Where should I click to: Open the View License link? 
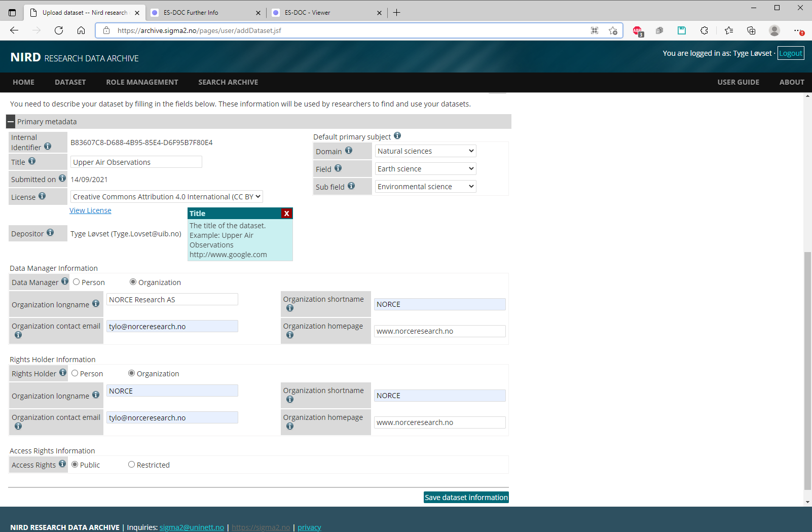(x=90, y=210)
